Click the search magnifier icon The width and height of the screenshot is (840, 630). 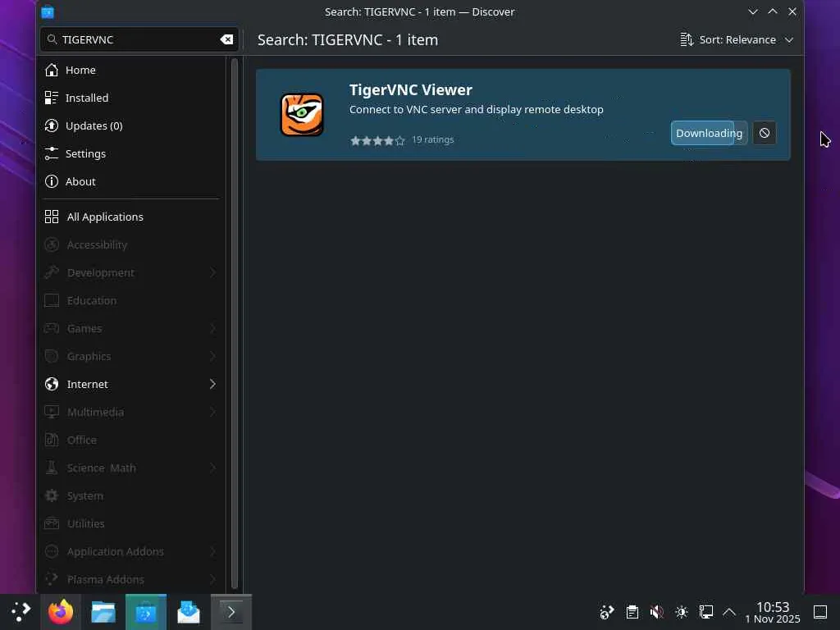click(x=52, y=39)
